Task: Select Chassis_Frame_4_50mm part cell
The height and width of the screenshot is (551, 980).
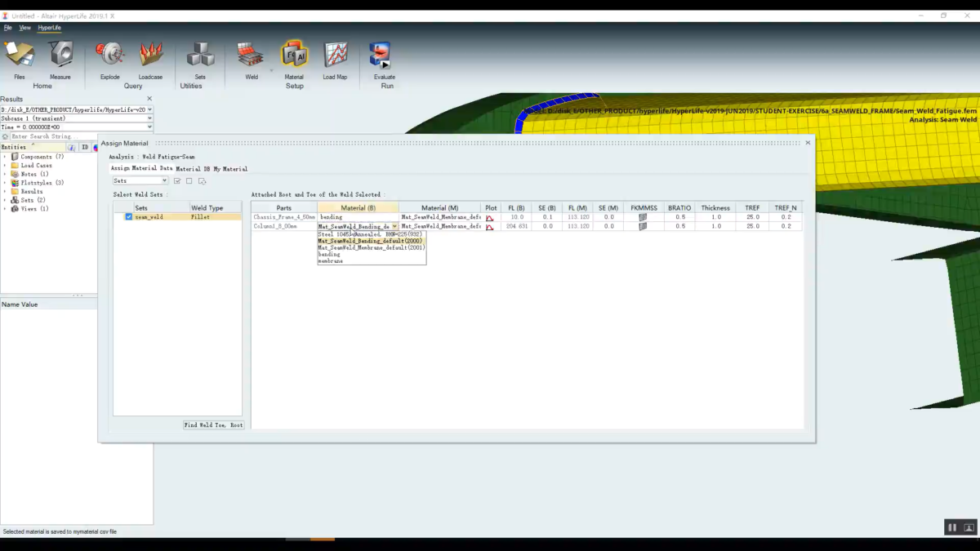Action: tap(284, 217)
